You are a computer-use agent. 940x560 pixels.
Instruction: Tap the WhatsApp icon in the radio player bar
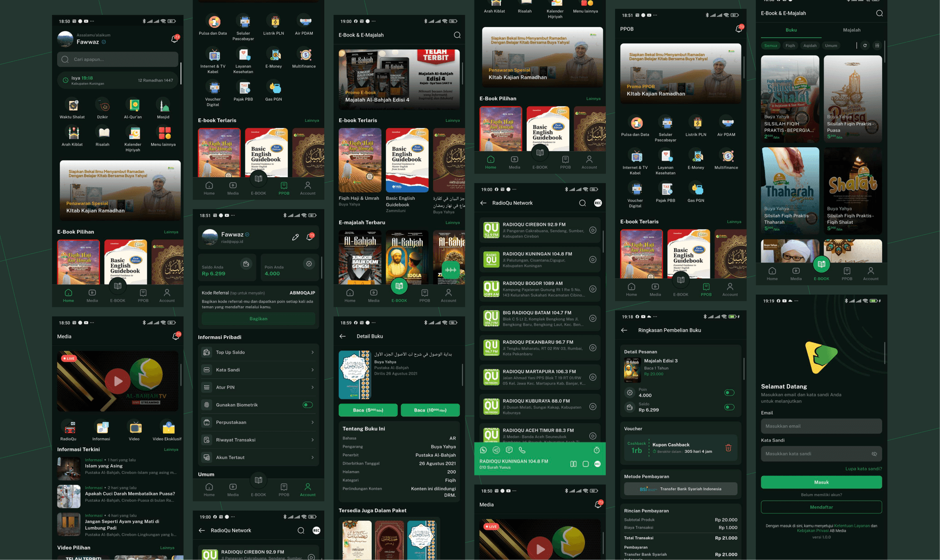pyautogui.click(x=483, y=450)
